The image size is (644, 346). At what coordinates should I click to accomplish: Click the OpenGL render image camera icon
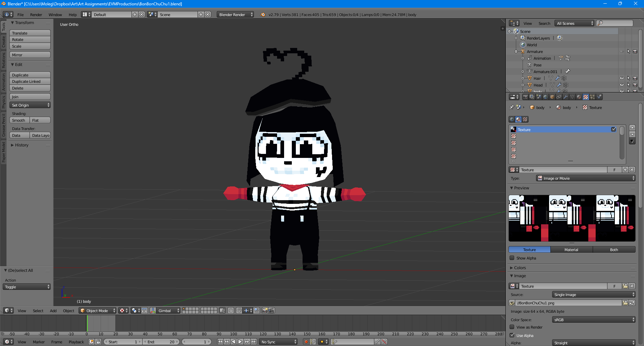click(265, 311)
